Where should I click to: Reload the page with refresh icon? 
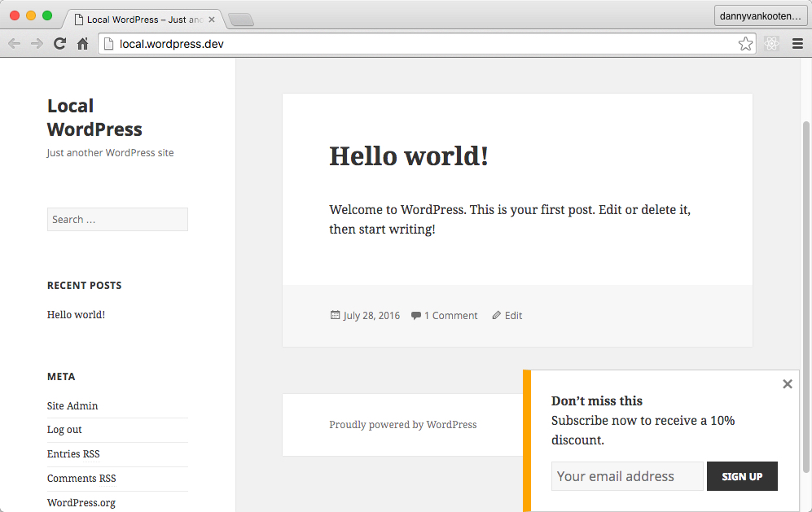pos(59,44)
